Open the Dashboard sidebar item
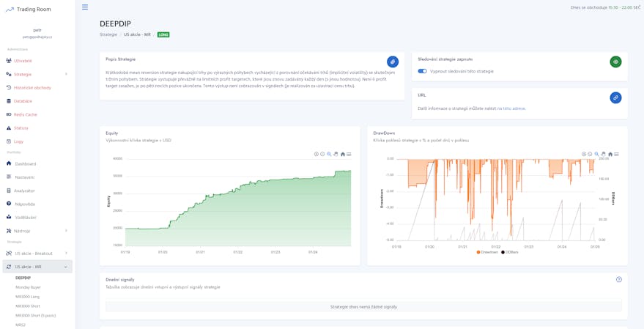Screen dimensions: 644x329 pyautogui.click(x=25, y=163)
